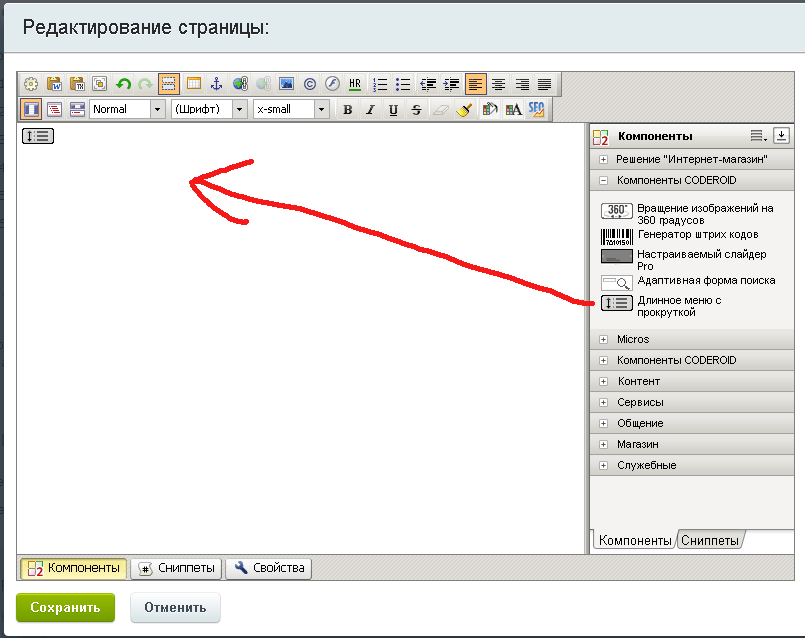Screen dimensions: 805x638
Task: Click the insert image icon
Action: tap(286, 84)
